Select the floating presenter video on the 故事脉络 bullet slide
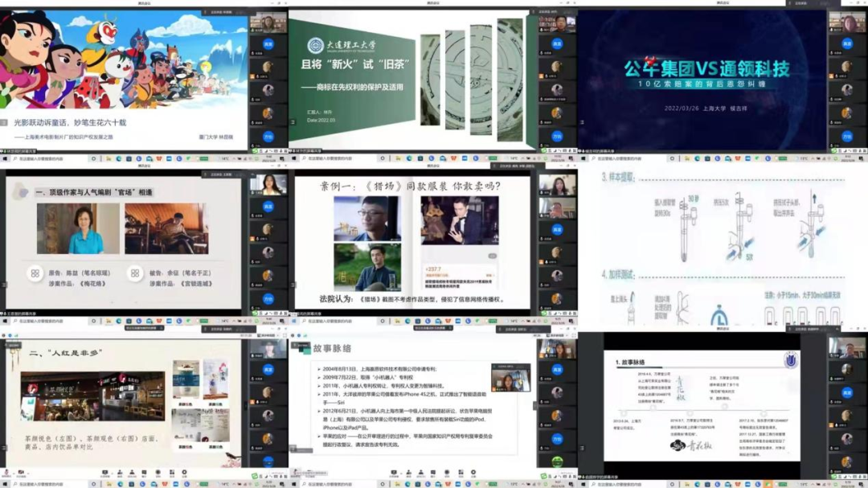 click(510, 378)
